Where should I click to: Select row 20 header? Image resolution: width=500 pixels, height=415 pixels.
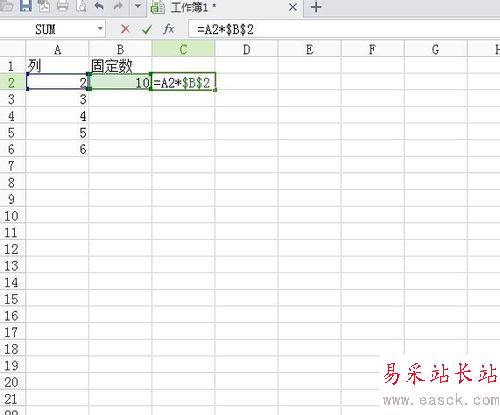coord(12,382)
